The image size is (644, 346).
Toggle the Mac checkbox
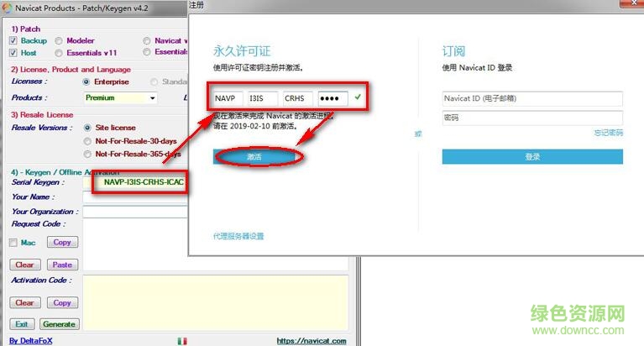[x=13, y=243]
